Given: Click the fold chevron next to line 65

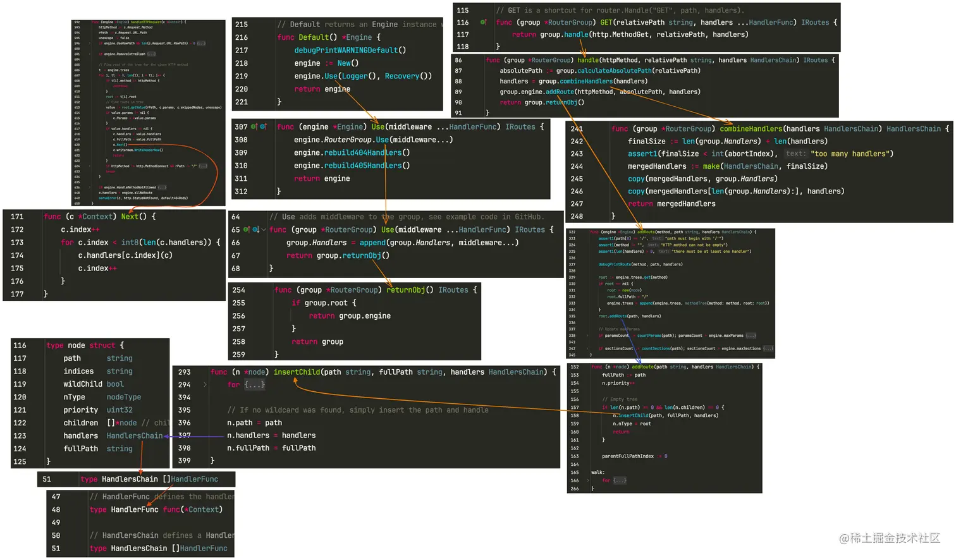Looking at the screenshot, I should [264, 229].
